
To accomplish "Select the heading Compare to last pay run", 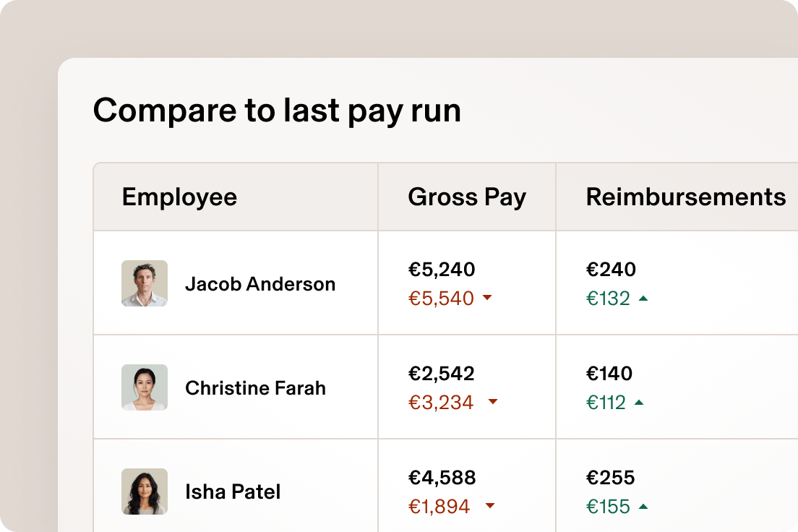I will (278, 110).
